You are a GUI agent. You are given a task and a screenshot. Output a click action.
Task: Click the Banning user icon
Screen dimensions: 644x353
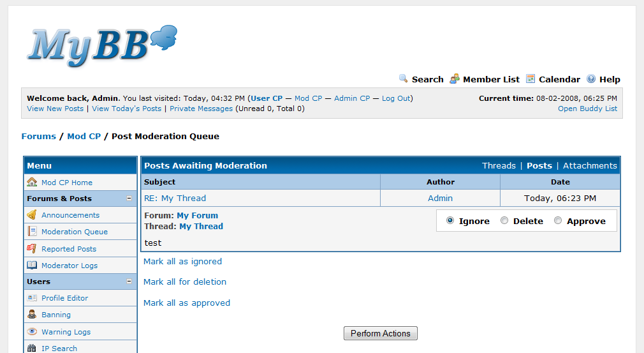(32, 314)
